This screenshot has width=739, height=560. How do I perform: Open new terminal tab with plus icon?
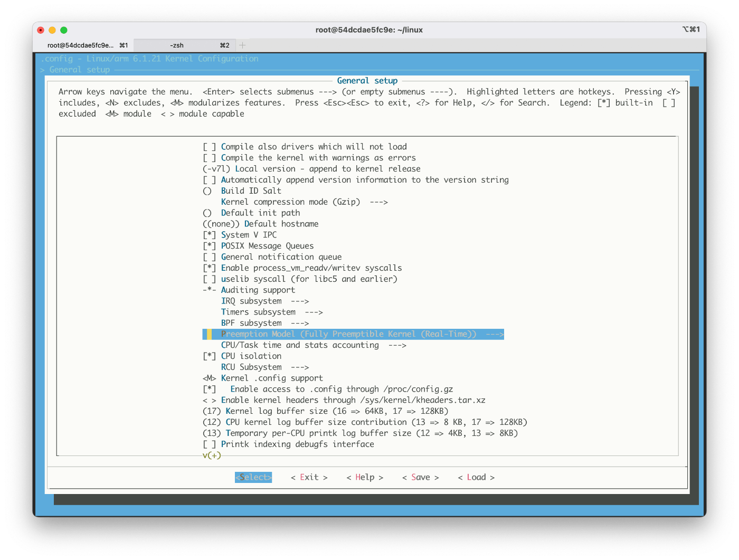coord(243,45)
